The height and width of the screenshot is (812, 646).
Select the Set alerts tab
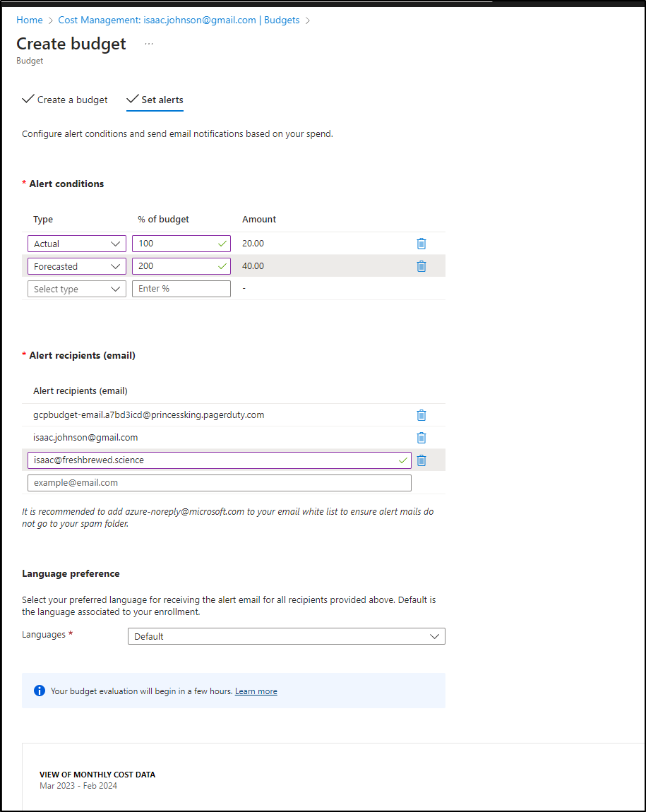pos(155,100)
